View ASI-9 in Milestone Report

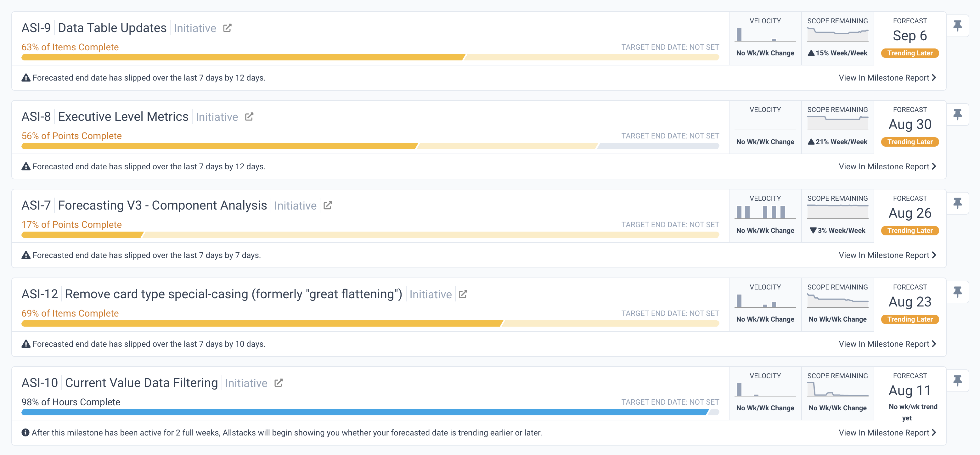[887, 78]
